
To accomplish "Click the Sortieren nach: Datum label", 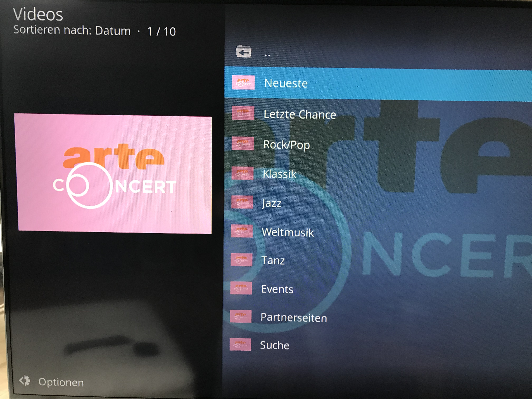I will click(72, 30).
